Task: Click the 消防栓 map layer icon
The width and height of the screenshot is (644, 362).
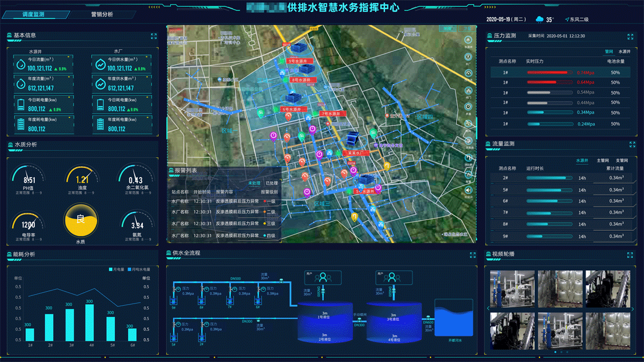Action: point(468,158)
